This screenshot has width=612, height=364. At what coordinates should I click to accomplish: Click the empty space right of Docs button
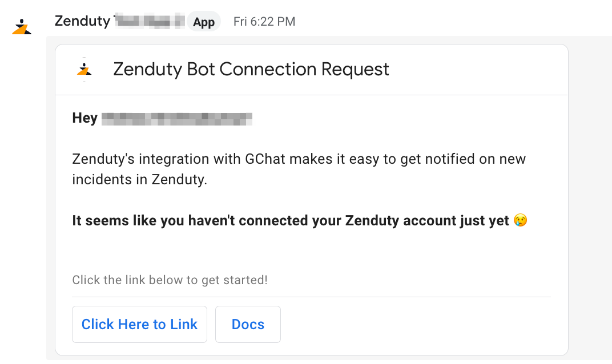click(416, 324)
